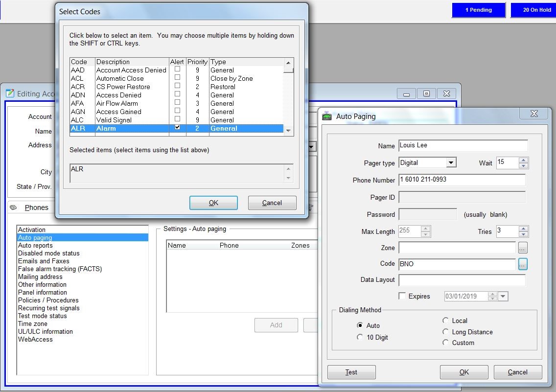Click the Add button under Auto paging

coord(276,325)
